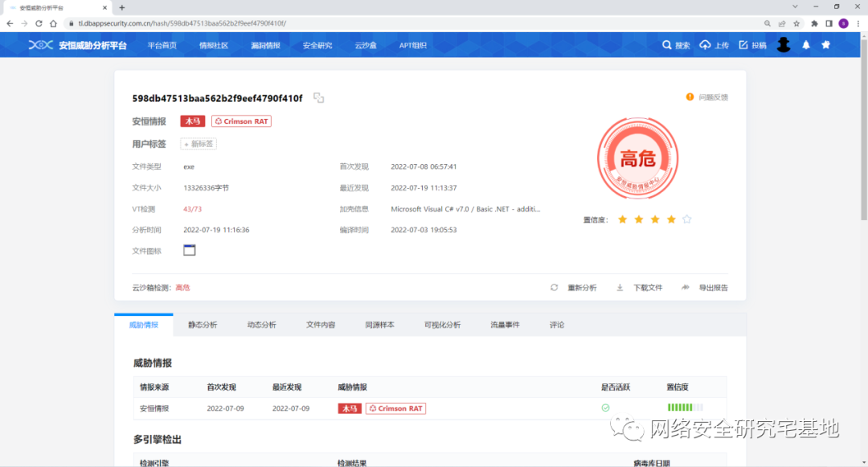Click 重新分析 button
Viewport: 868px width, 467px height.
(x=582, y=288)
